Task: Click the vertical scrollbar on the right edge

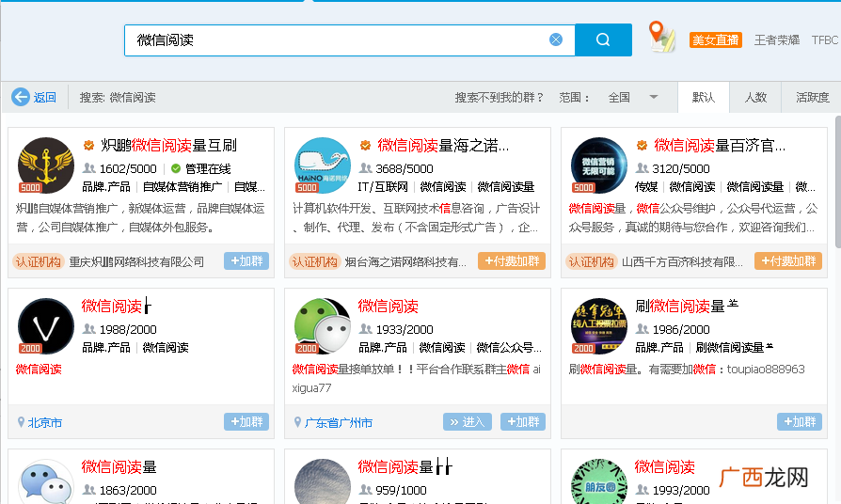Action: point(837,182)
